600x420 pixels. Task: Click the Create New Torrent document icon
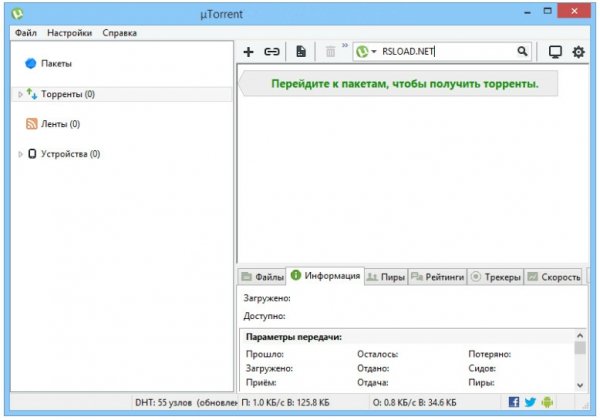click(301, 52)
